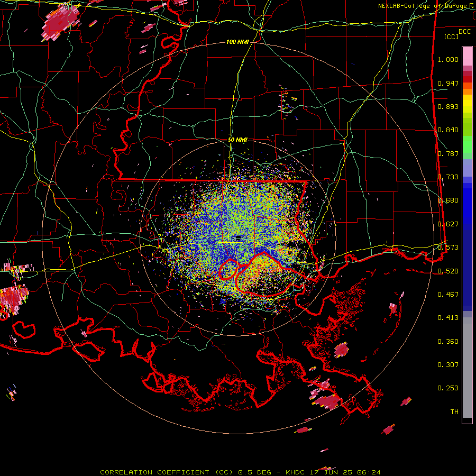Select the 0.947 scale label
This screenshot has width=476, height=476.
(448, 83)
